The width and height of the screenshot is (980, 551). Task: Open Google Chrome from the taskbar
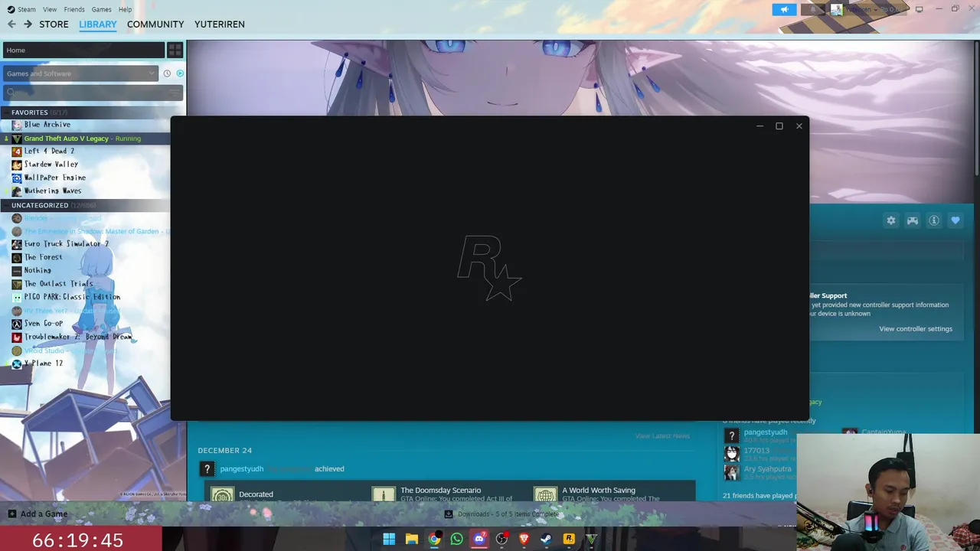click(434, 540)
